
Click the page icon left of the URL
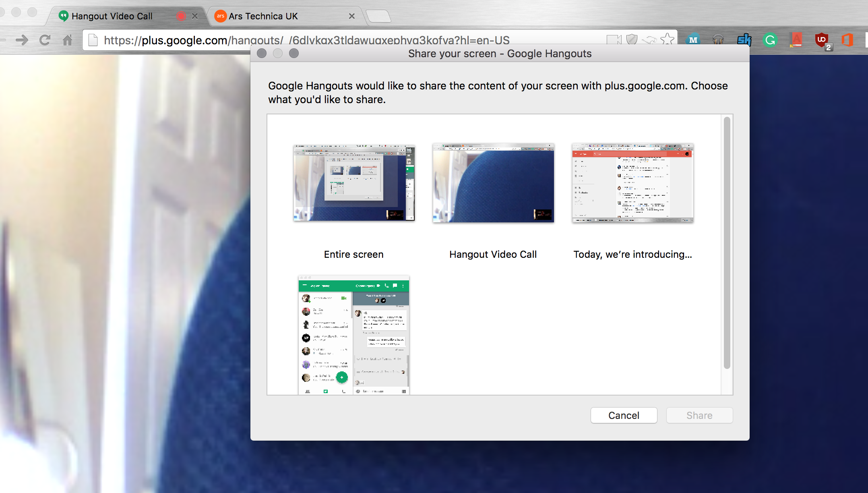click(93, 40)
